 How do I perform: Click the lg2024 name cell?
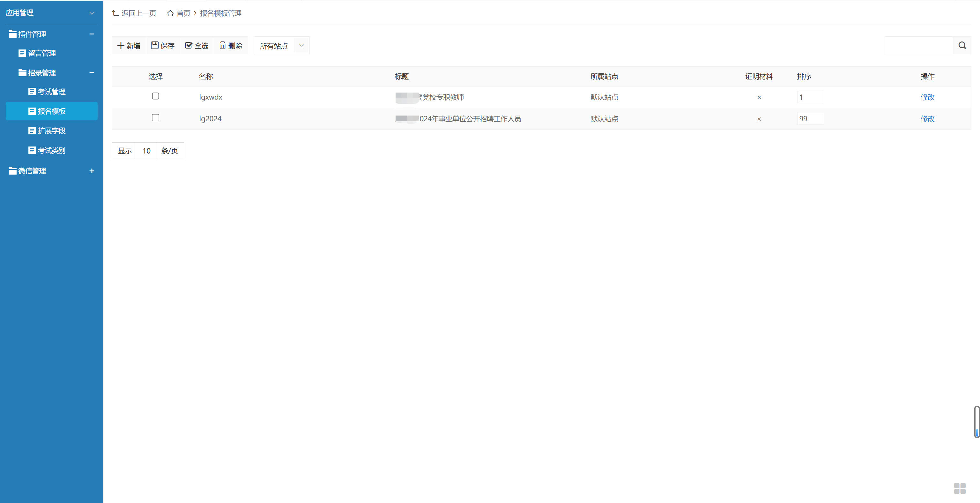click(x=210, y=119)
